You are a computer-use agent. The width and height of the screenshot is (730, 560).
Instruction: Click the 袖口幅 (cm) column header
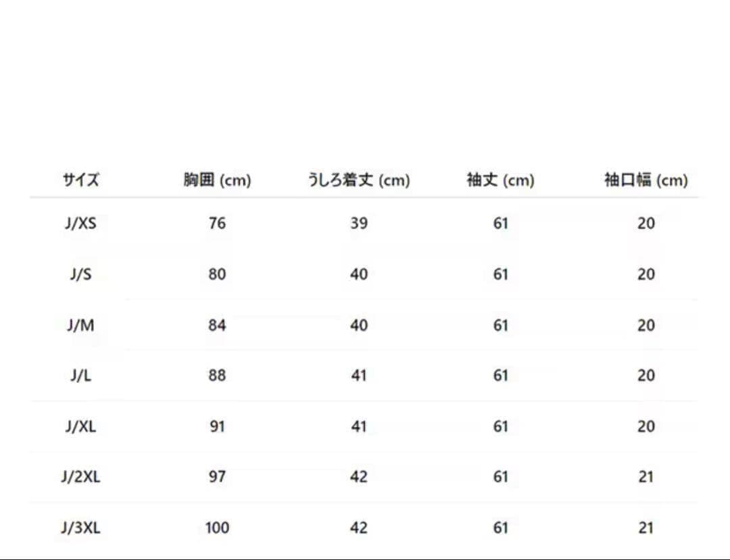coord(646,180)
